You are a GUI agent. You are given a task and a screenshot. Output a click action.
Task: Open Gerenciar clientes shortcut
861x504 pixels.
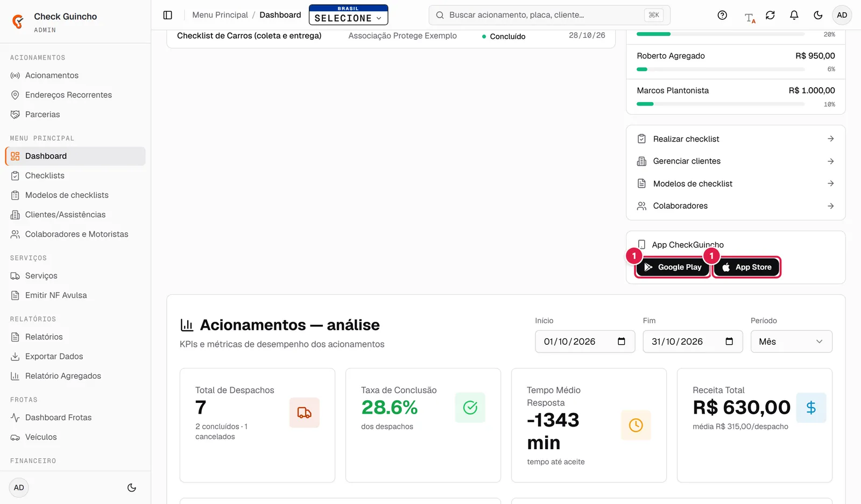[x=736, y=161]
